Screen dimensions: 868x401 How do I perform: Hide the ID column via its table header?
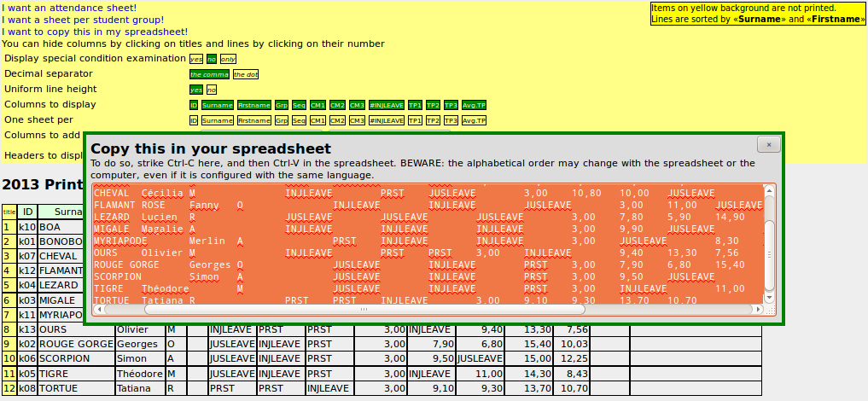tap(27, 212)
